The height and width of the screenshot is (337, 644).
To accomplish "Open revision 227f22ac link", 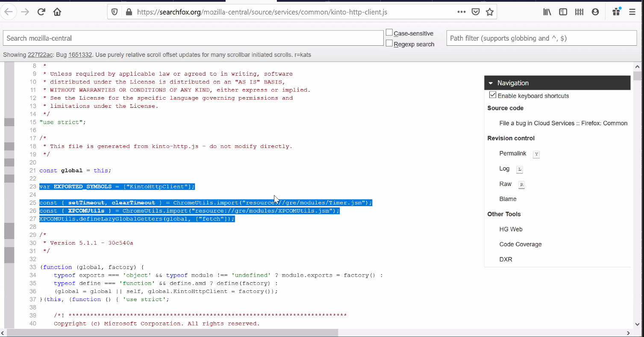I will [41, 55].
